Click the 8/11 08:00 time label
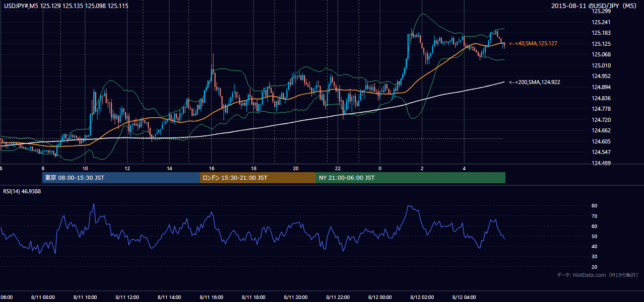 43,297
